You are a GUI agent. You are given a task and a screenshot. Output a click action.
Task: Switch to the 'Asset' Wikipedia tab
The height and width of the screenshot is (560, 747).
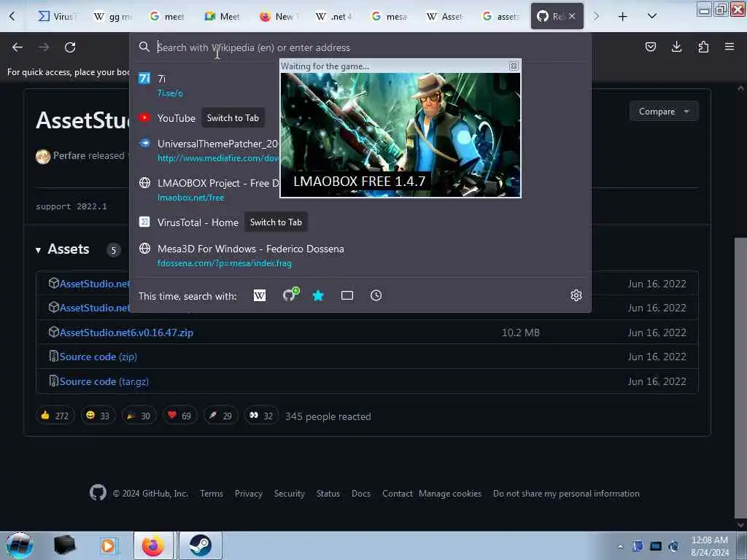coord(445,17)
